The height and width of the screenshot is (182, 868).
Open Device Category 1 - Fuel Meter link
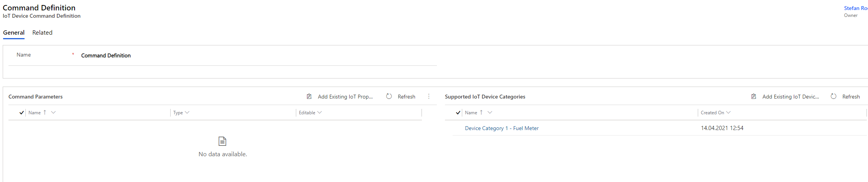501,128
